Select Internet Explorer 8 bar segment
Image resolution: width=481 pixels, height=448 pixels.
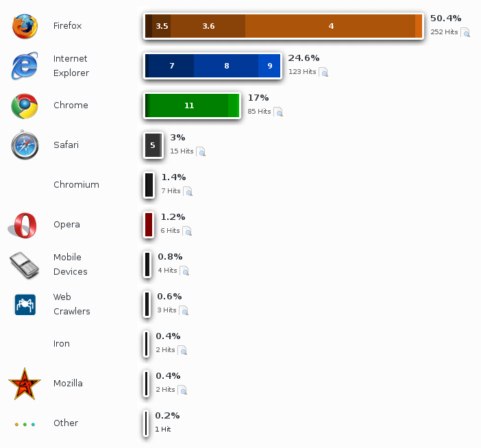[226, 66]
